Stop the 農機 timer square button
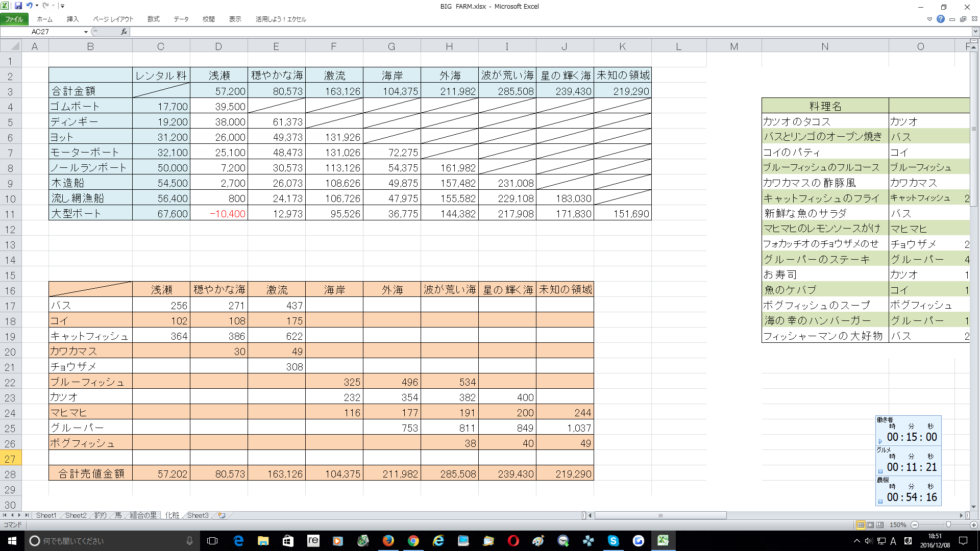Viewport: 980px width, 551px height. point(880,501)
